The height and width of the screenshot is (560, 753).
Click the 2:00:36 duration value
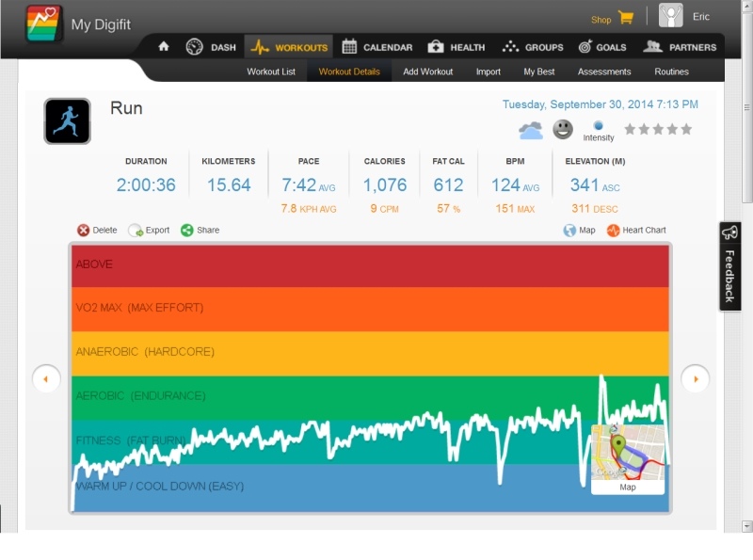point(146,184)
